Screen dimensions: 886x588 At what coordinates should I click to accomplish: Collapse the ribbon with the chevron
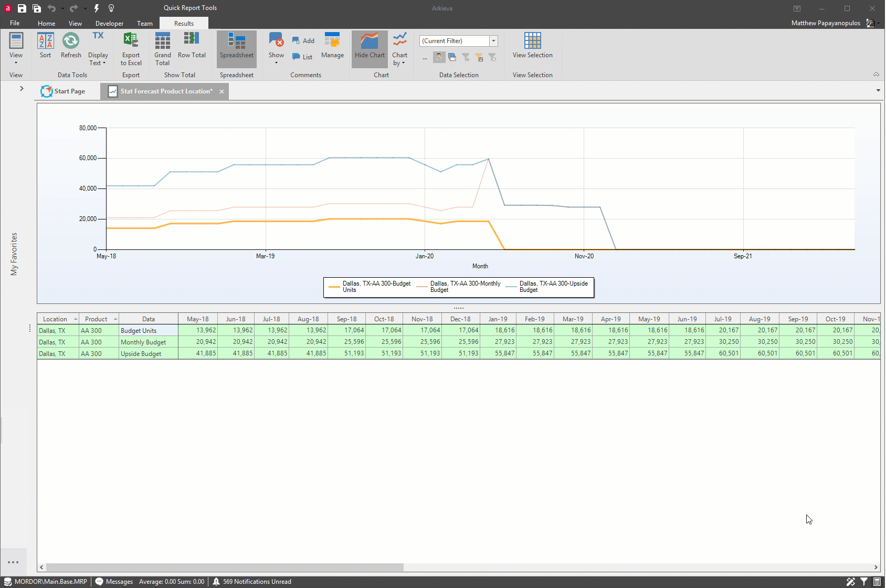point(876,75)
